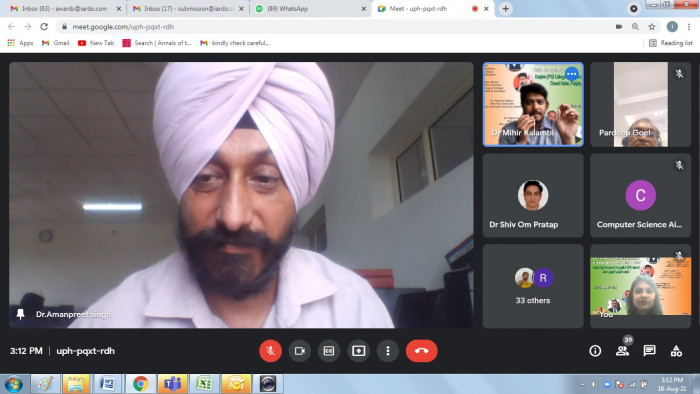
Task: Open the Activities icon
Action: tap(676, 351)
